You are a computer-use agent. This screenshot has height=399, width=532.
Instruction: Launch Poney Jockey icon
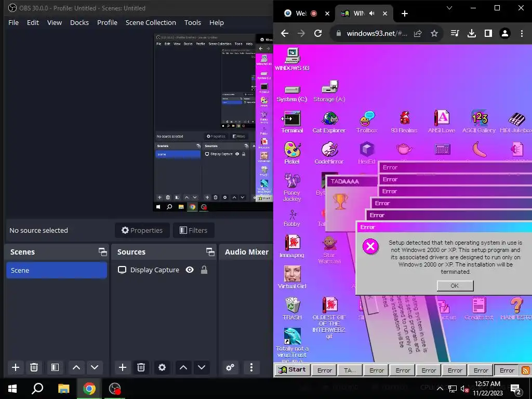pos(292,187)
